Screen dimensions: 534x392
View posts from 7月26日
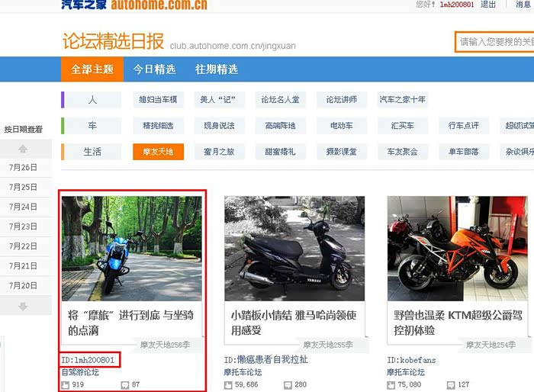tap(23, 168)
